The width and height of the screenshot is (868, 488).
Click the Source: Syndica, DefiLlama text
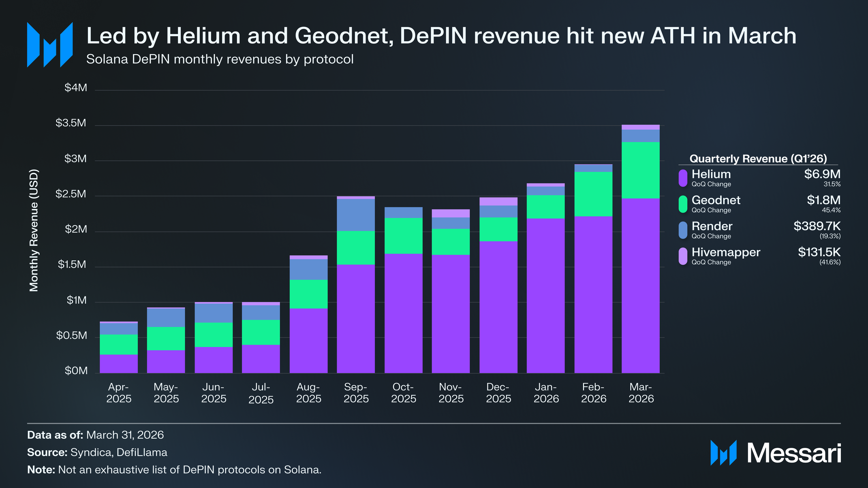97,452
